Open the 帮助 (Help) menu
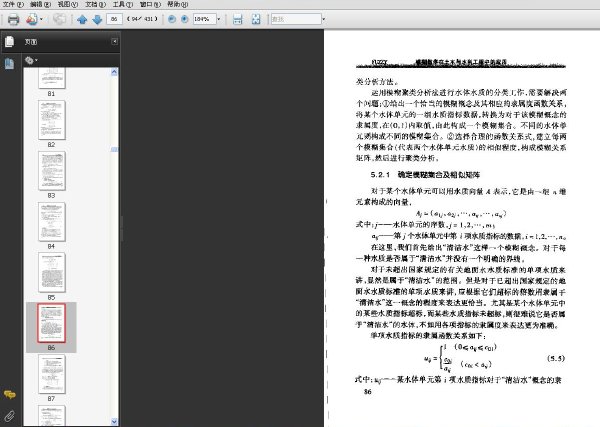Viewport: 600px width, 427px height. (x=178, y=5)
